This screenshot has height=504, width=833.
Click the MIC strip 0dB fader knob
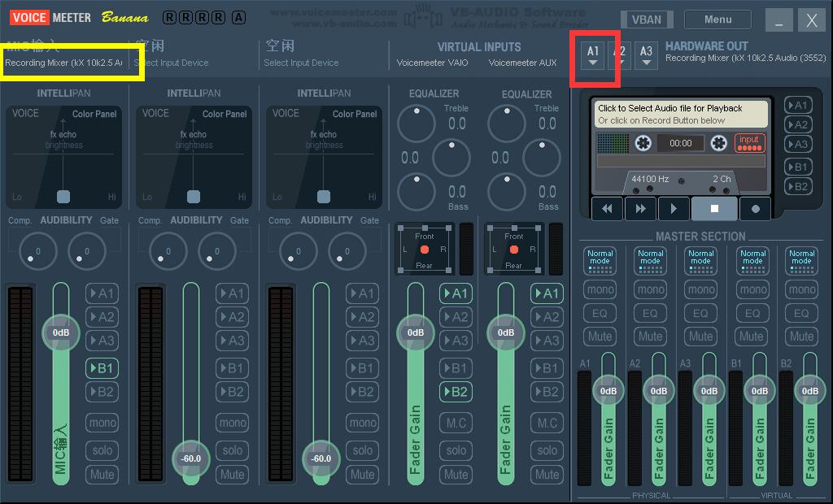(x=60, y=332)
